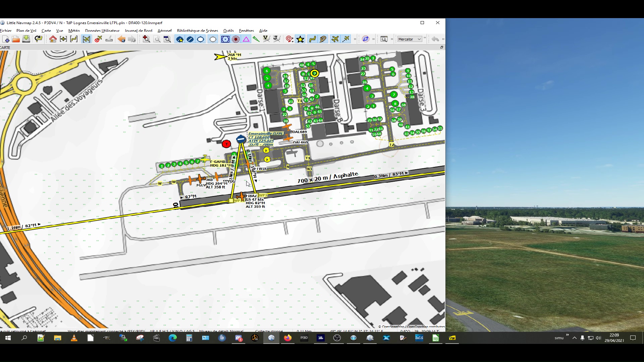
Task: Click the new flight plan icon
Action: (6, 39)
